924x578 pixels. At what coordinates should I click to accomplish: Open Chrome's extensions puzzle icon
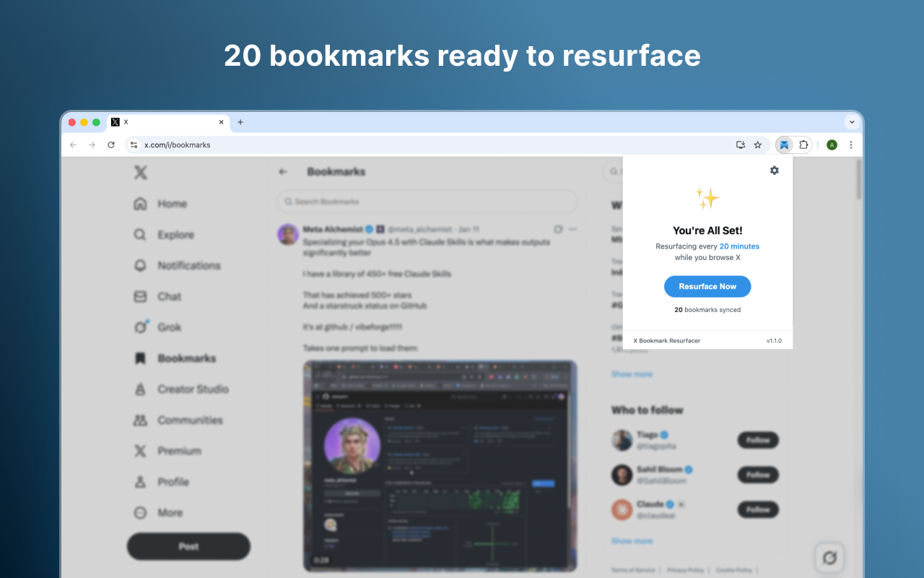pos(803,144)
